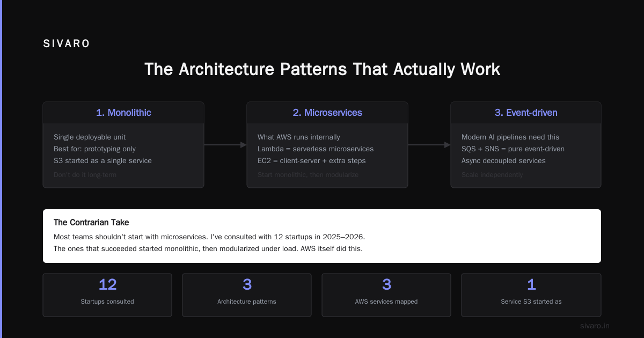Click 'Startups consulted' label

click(107, 302)
